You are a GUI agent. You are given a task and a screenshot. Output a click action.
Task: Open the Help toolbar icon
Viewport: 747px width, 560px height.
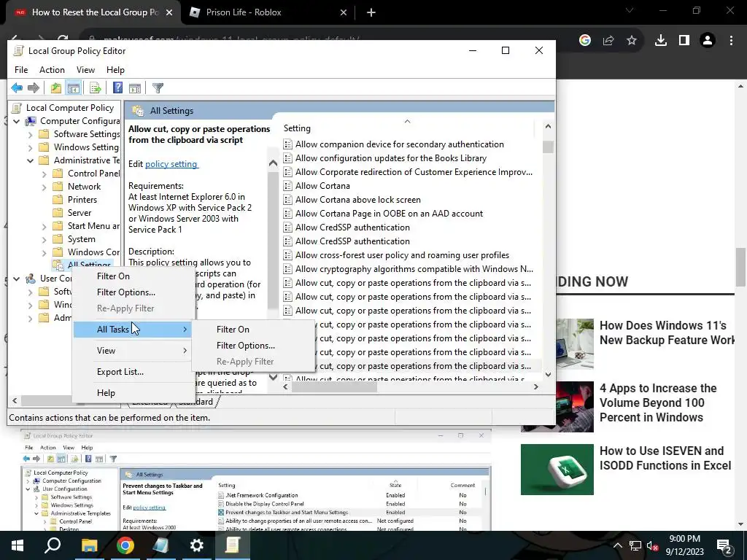click(x=117, y=87)
